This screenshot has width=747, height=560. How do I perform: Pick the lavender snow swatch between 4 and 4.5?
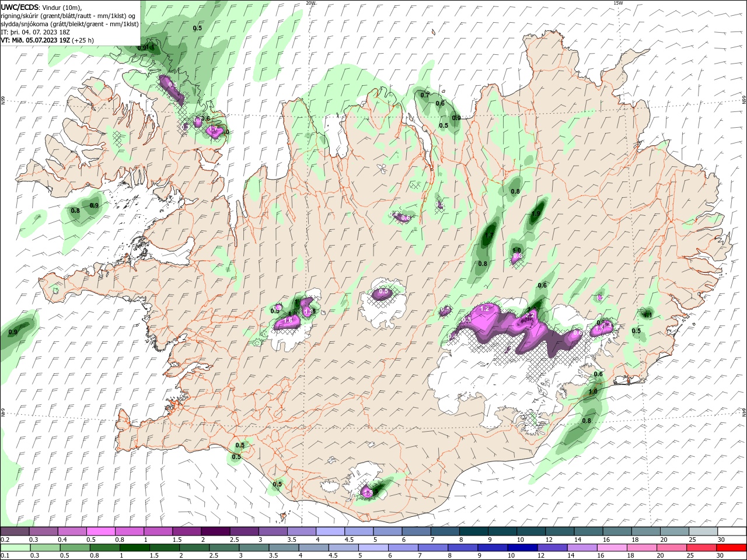(x=330, y=531)
